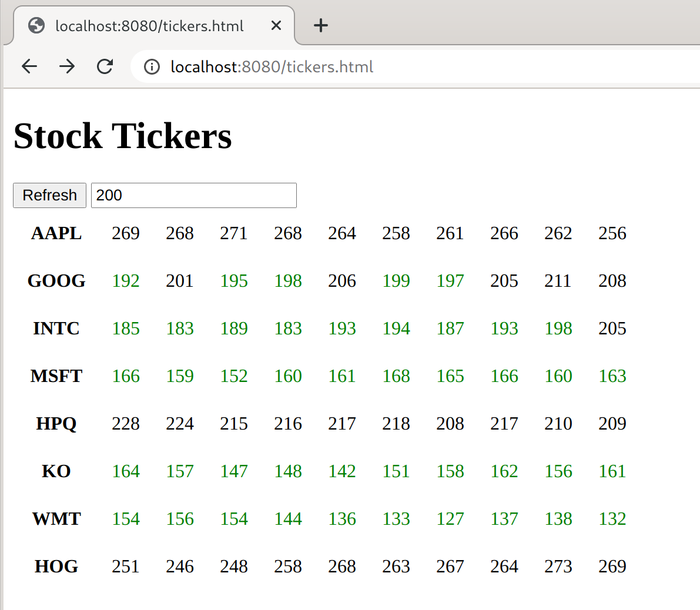Viewport: 700px width, 610px height.
Task: Click GOOG value 211
Action: pyautogui.click(x=558, y=281)
